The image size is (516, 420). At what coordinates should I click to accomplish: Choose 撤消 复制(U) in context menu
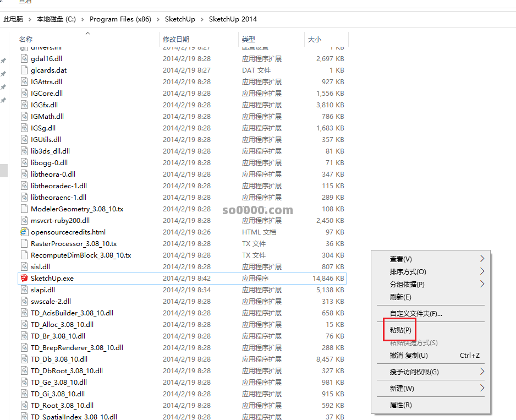(x=409, y=356)
